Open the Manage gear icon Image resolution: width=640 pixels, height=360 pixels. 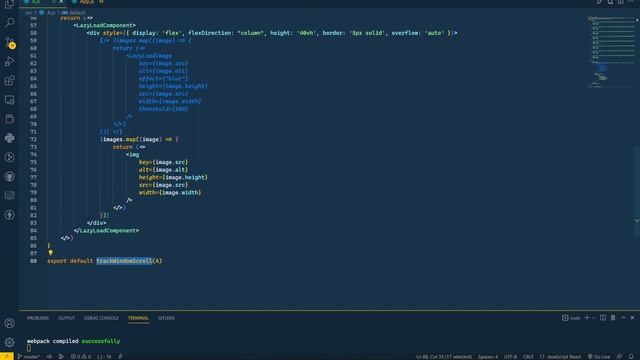9,342
